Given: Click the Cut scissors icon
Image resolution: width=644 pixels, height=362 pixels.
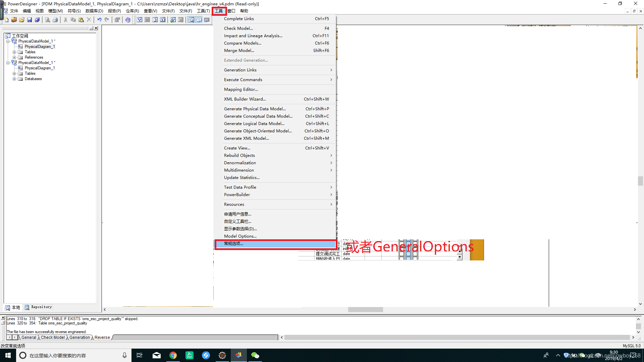Looking at the screenshot, I should coord(65,20).
